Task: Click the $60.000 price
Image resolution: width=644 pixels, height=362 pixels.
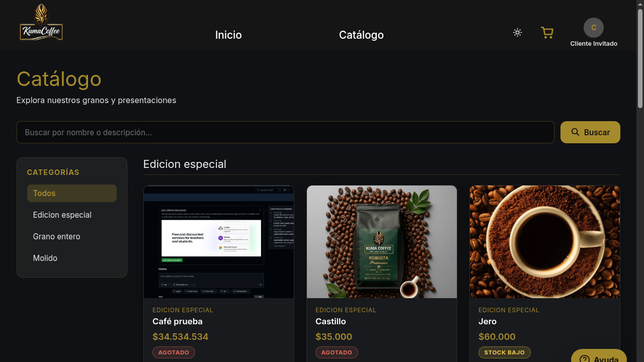Action: [497, 337]
